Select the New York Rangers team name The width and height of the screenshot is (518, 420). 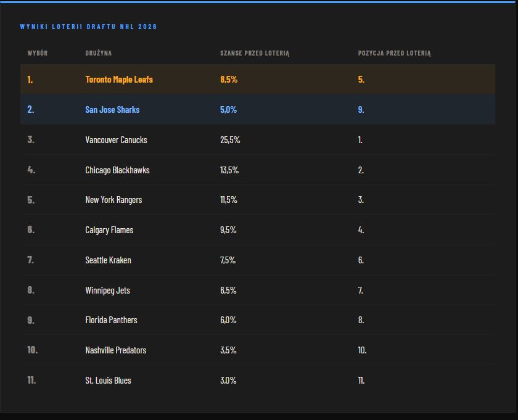click(x=113, y=200)
